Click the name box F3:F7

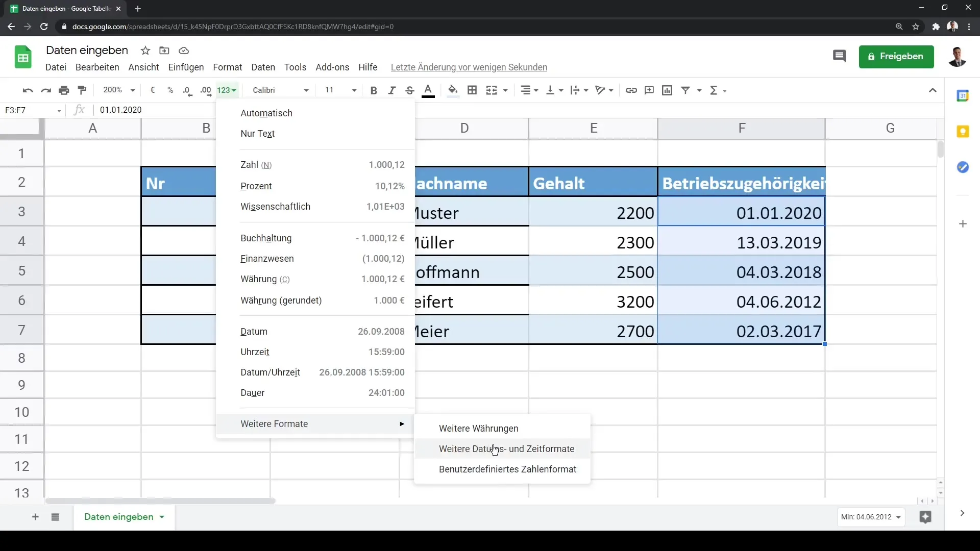[33, 110]
